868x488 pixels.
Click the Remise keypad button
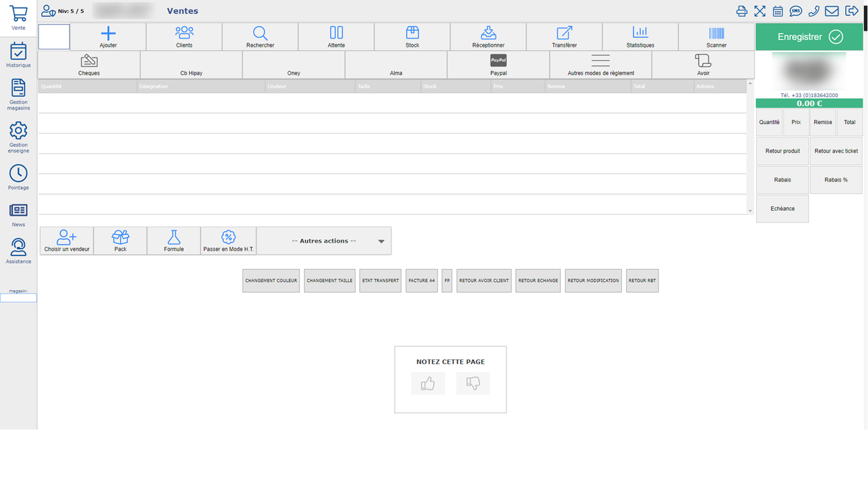pyautogui.click(x=823, y=123)
